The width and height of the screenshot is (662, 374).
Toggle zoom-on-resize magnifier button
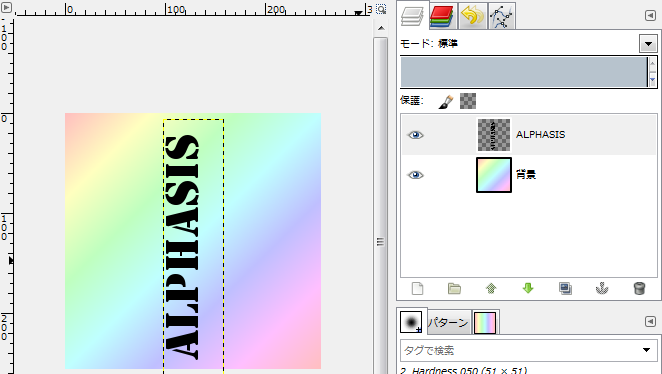click(381, 9)
